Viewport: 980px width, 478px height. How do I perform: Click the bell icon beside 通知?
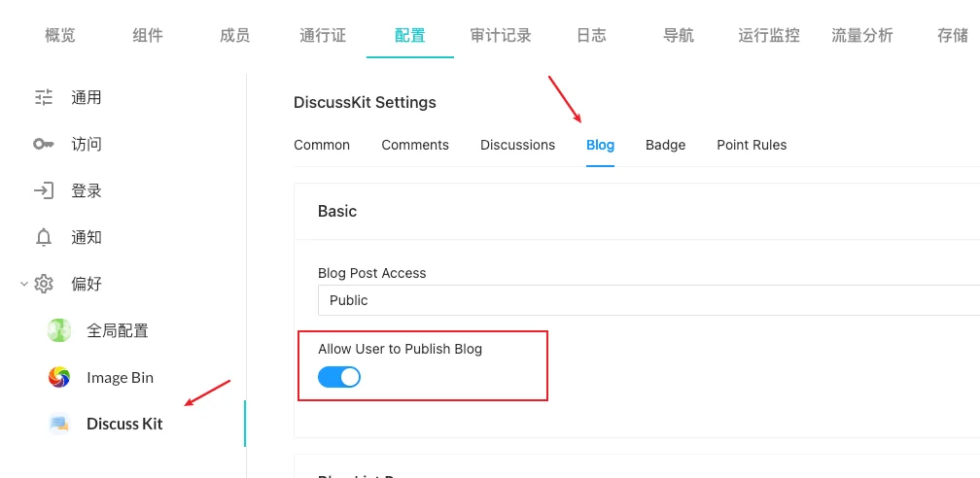click(x=43, y=237)
